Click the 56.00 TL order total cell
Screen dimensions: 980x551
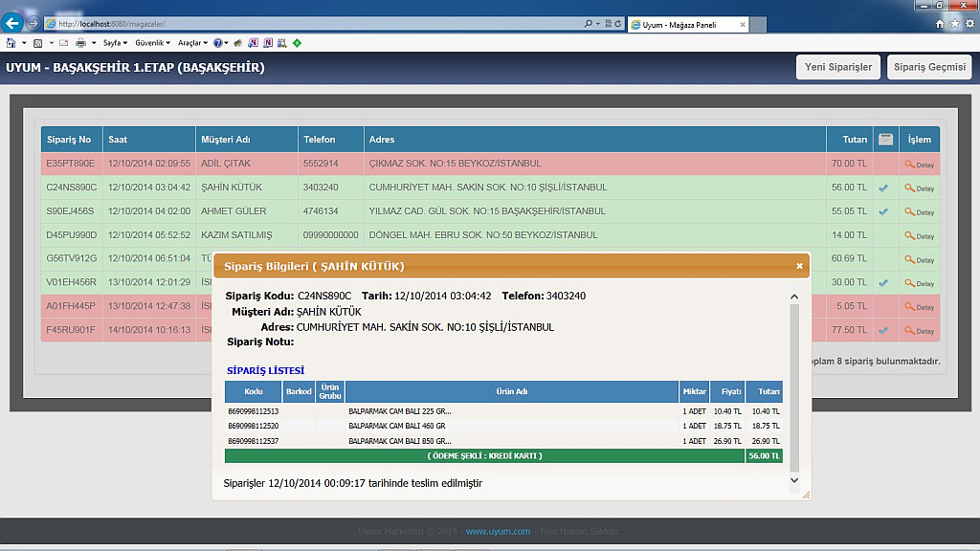(764, 455)
